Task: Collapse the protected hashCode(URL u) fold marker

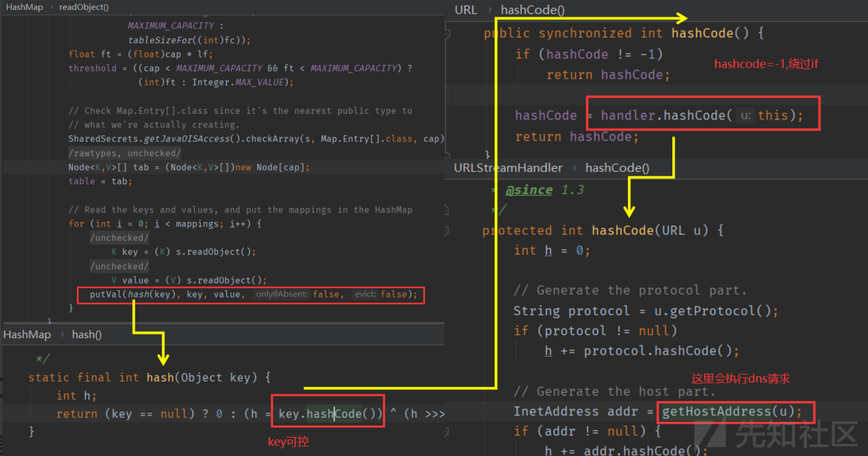Action: click(446, 231)
